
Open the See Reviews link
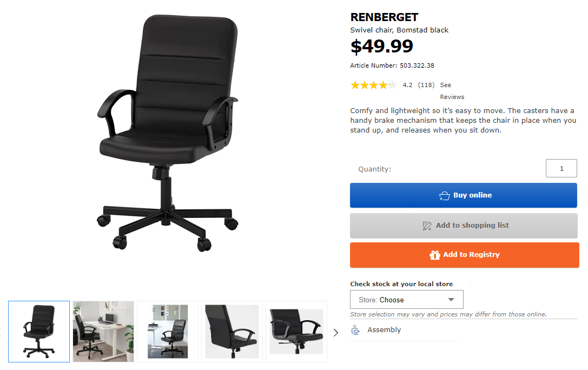click(x=452, y=91)
